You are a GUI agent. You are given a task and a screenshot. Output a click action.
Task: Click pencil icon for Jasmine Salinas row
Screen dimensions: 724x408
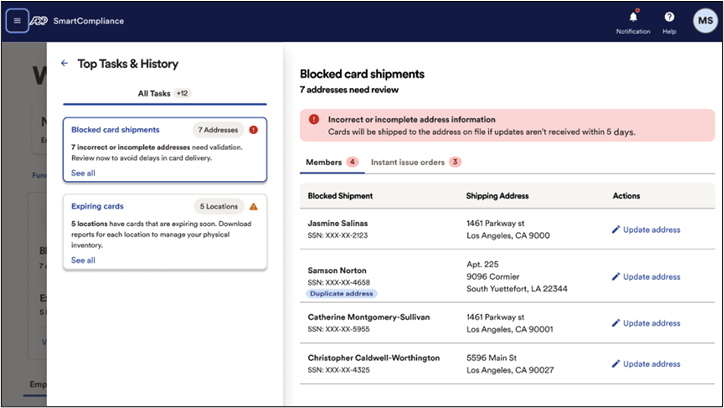point(616,230)
